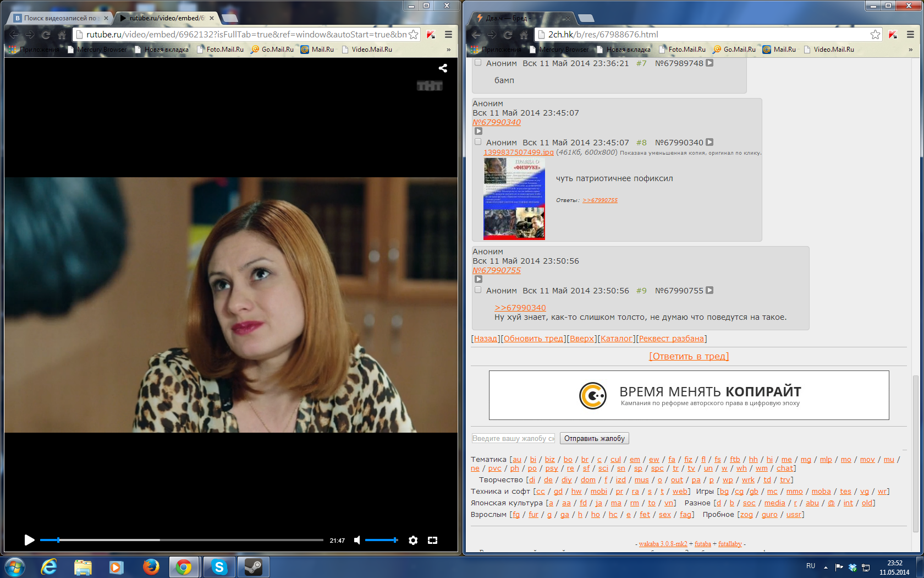
Task: Select the 'Два.ч — Бред' tab
Action: pos(520,18)
